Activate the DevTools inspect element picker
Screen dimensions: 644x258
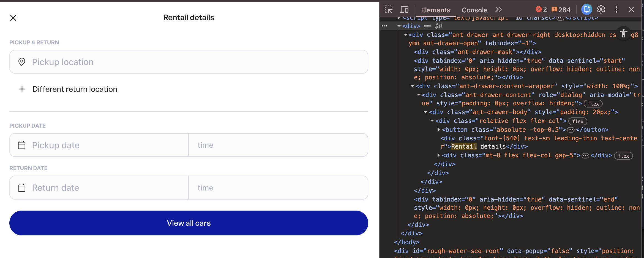(389, 10)
